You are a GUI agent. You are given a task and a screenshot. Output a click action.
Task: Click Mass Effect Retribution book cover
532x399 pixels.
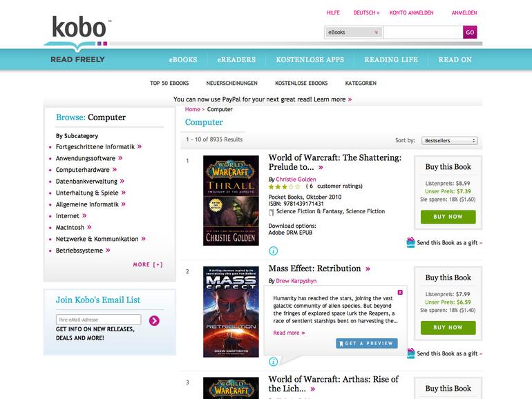231,311
